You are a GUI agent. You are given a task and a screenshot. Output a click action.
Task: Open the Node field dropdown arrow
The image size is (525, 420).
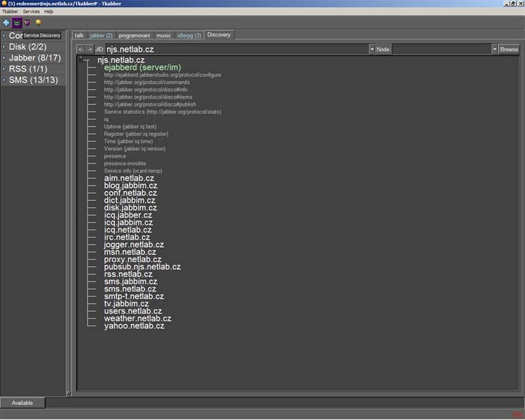click(x=494, y=50)
